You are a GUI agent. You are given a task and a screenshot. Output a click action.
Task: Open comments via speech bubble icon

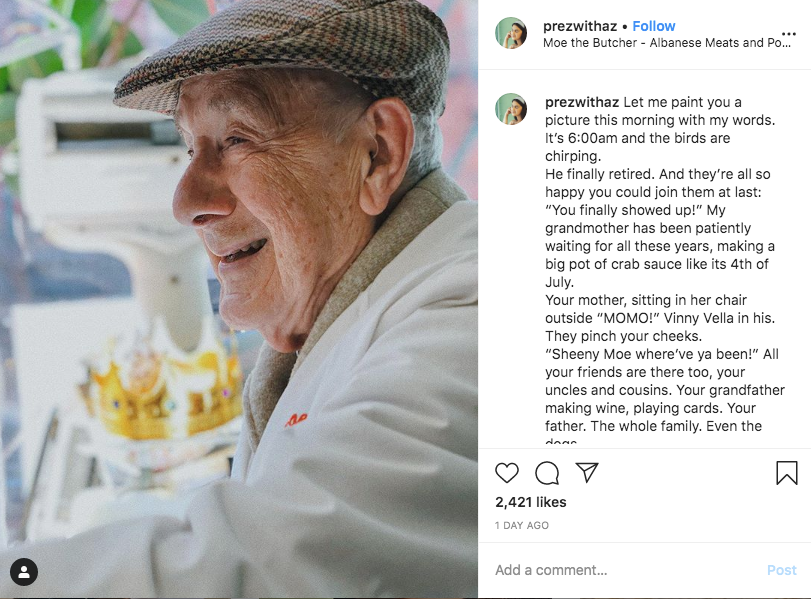[547, 473]
